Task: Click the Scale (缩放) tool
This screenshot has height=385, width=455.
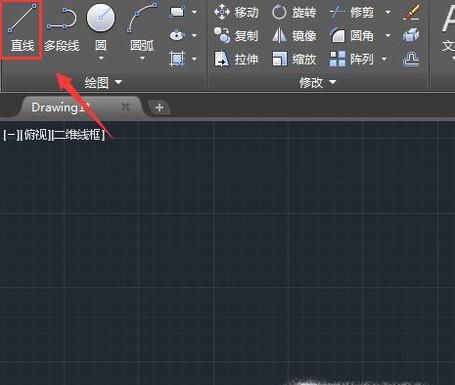Action: (x=294, y=59)
